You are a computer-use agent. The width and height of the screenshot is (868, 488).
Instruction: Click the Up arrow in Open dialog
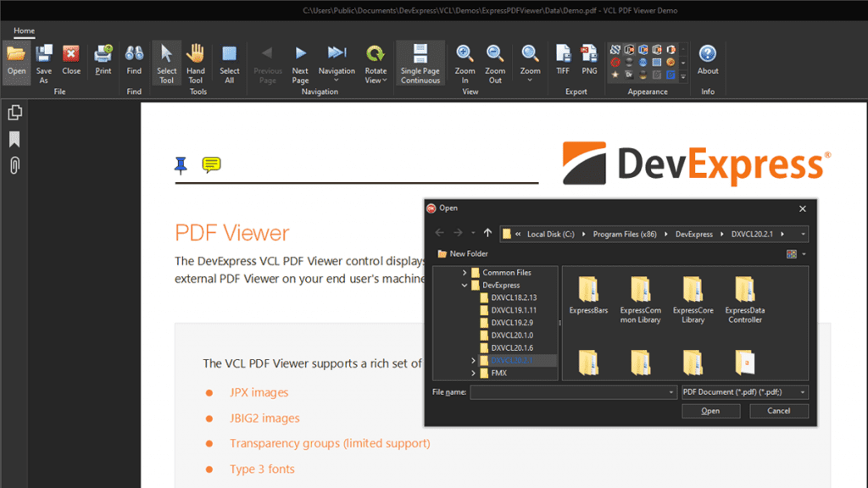coord(487,233)
